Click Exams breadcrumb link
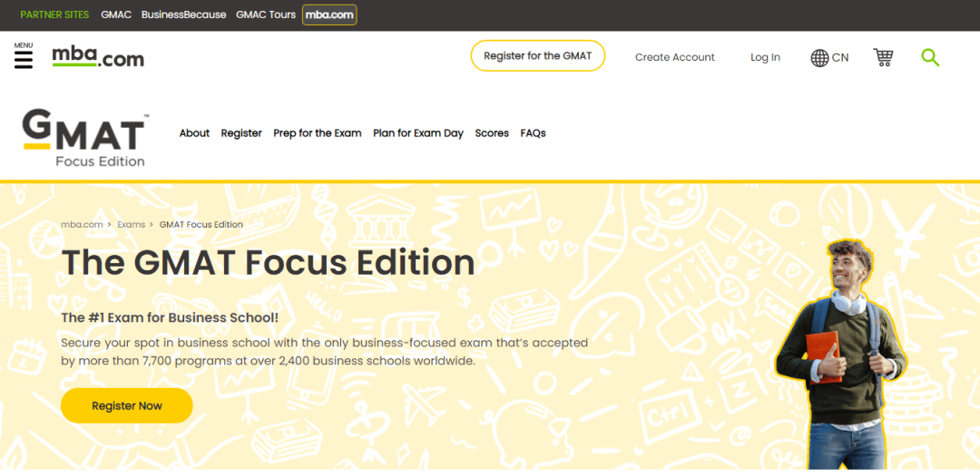 point(132,224)
